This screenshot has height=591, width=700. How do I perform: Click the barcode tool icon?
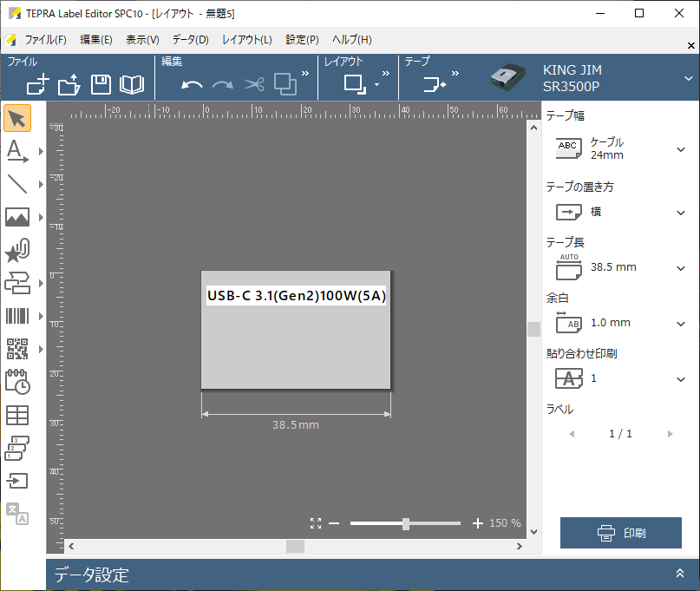[x=17, y=316]
